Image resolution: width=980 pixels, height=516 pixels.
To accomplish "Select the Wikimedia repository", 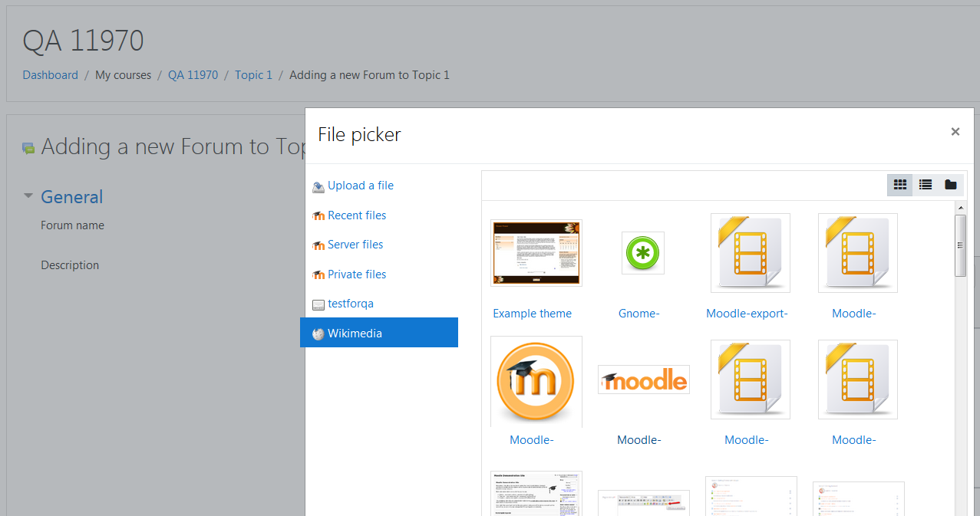I will coord(379,333).
